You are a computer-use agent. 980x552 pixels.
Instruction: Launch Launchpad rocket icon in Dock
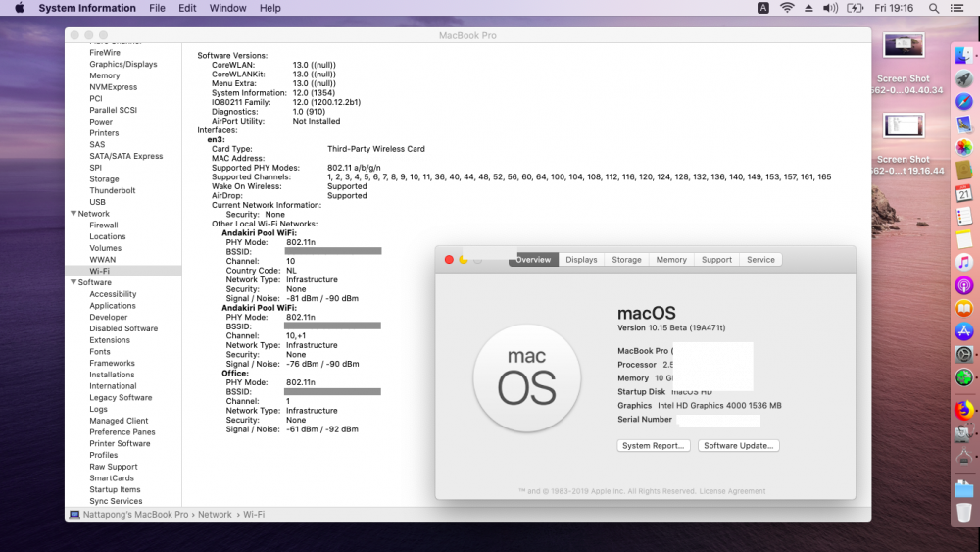tap(963, 78)
